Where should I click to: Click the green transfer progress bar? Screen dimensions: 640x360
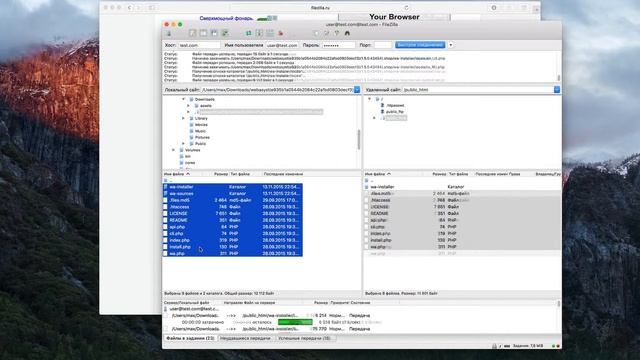coord(295,322)
